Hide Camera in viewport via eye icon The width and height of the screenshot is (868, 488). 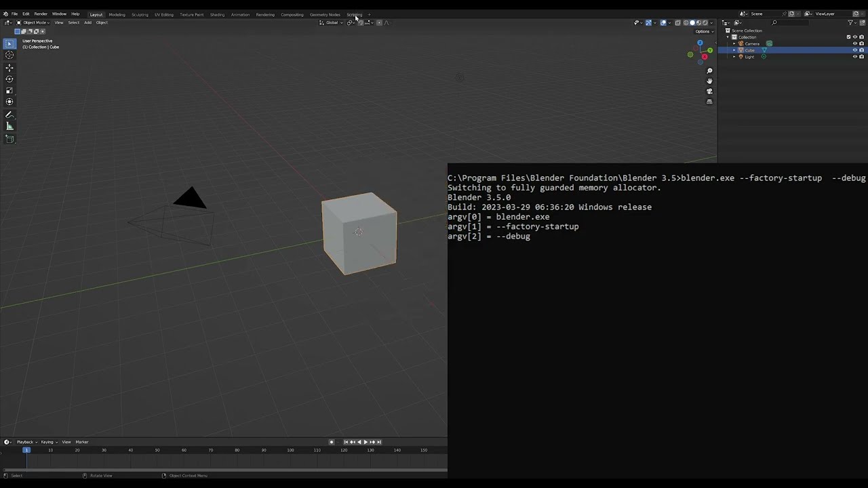click(x=855, y=43)
